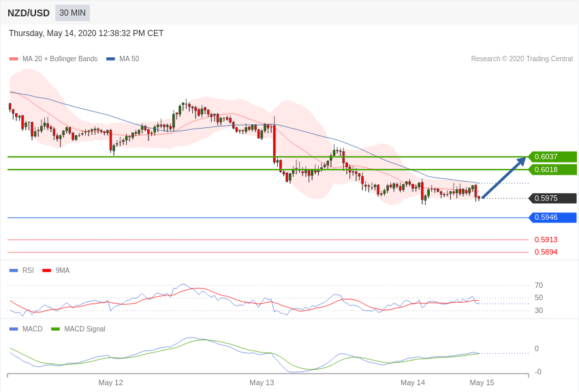Click the MACD 0 axis label

[x=537, y=348]
